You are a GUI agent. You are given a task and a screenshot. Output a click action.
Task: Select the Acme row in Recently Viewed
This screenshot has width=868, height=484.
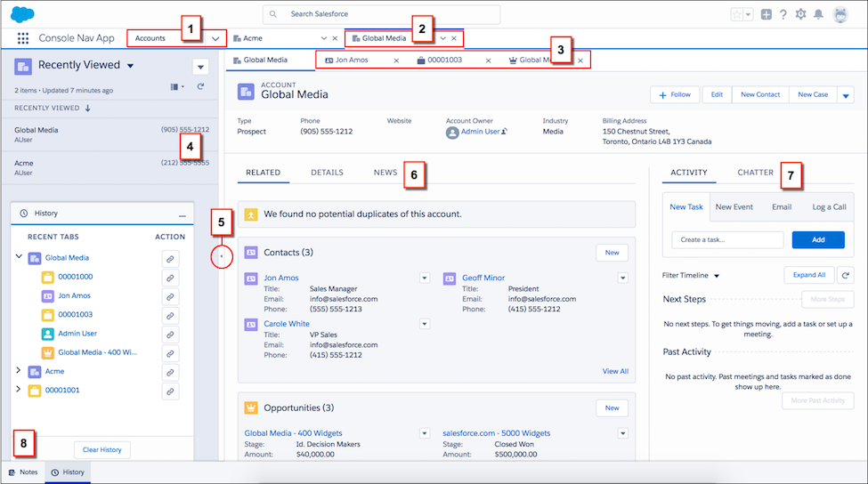(x=111, y=167)
